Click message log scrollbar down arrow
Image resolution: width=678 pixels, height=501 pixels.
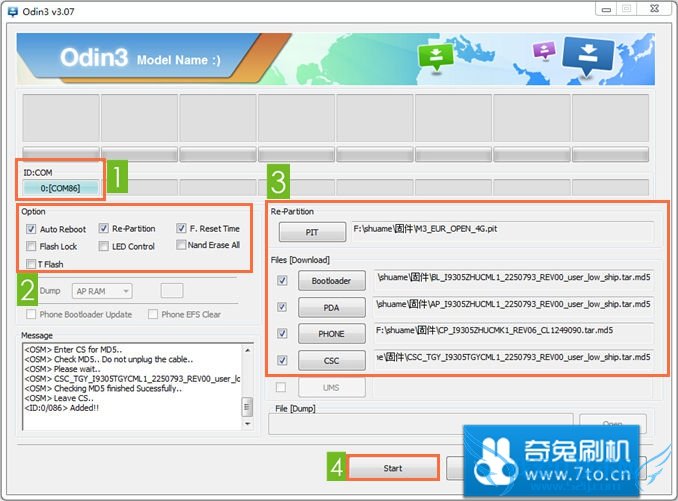click(247, 424)
